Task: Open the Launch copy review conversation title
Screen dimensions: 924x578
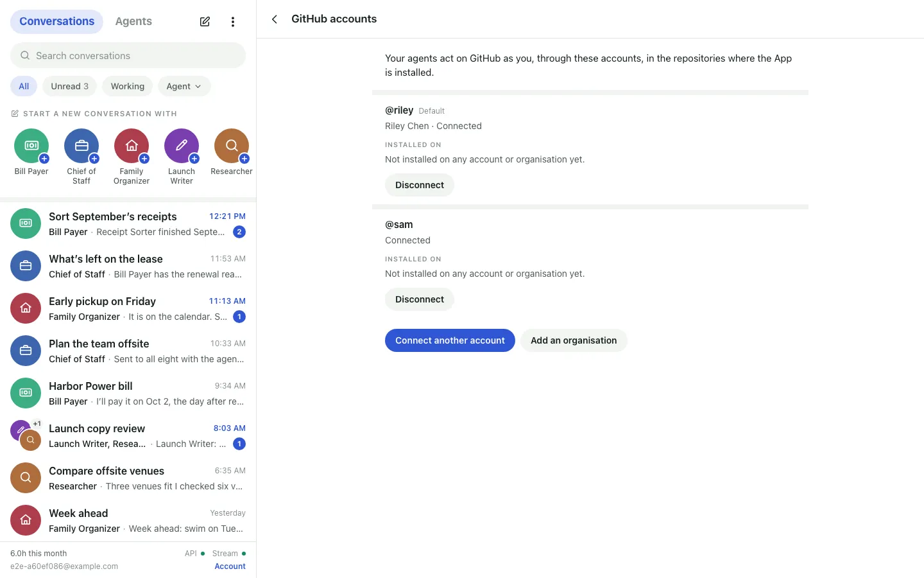Action: (x=97, y=428)
